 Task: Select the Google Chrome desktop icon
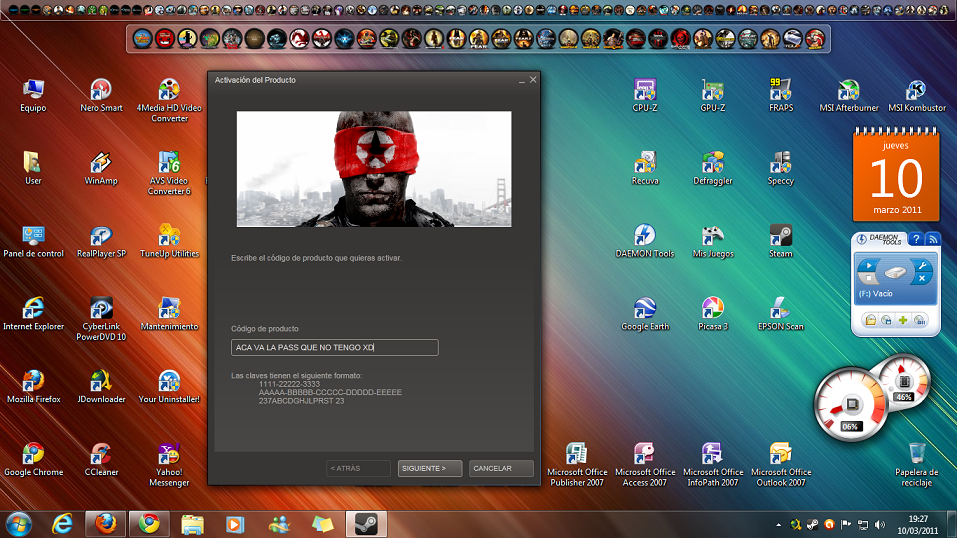click(33, 460)
